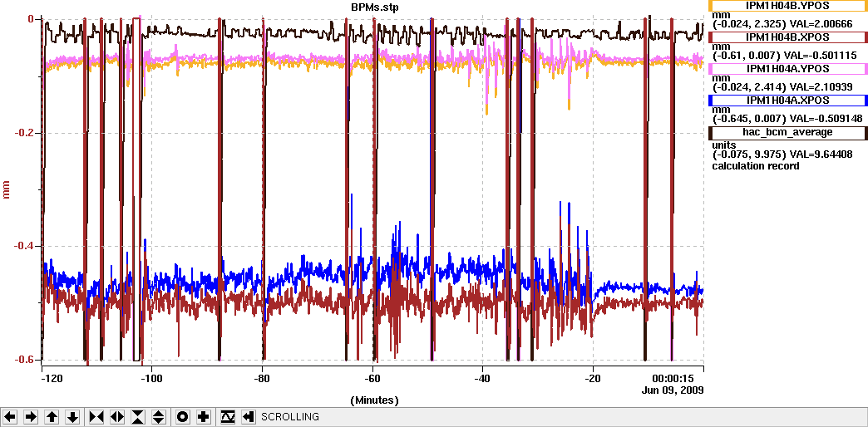Viewport: 868px width, 427px height.
Task: Click the return-to-scrolling arrow icon
Action: click(248, 417)
